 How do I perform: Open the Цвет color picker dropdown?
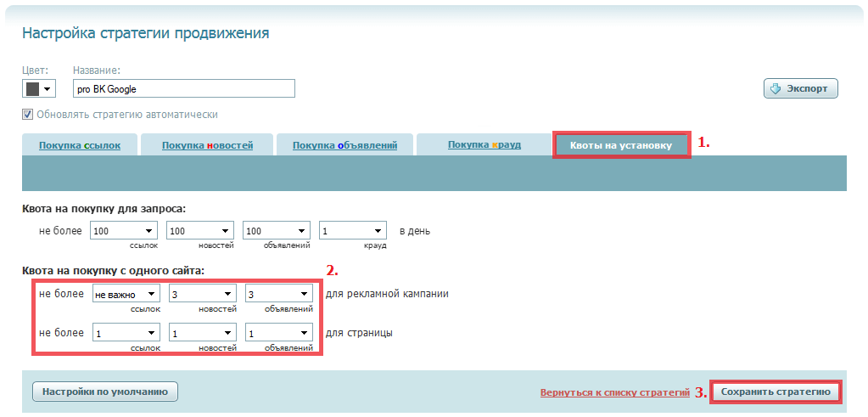coord(39,88)
